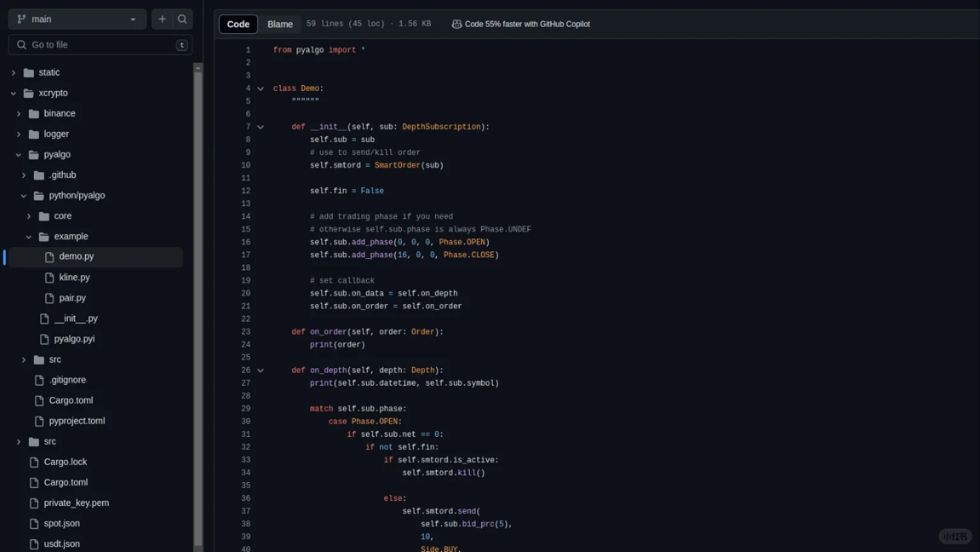Click the kline.py file icon
The height and width of the screenshot is (552, 980).
[x=49, y=277]
